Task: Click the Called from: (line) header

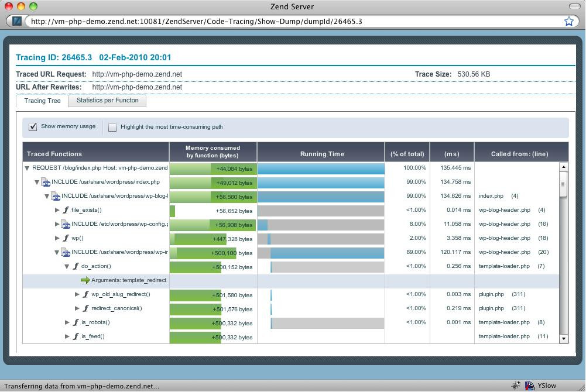Action: point(522,152)
